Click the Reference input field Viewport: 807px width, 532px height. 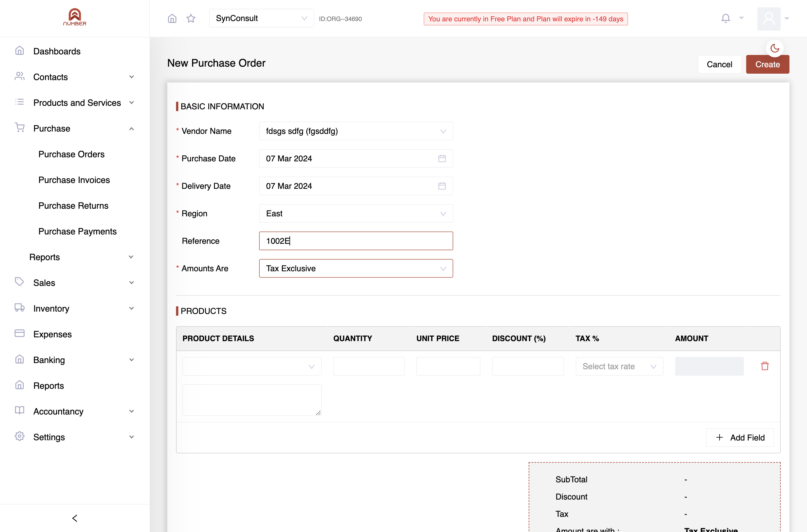click(x=356, y=241)
